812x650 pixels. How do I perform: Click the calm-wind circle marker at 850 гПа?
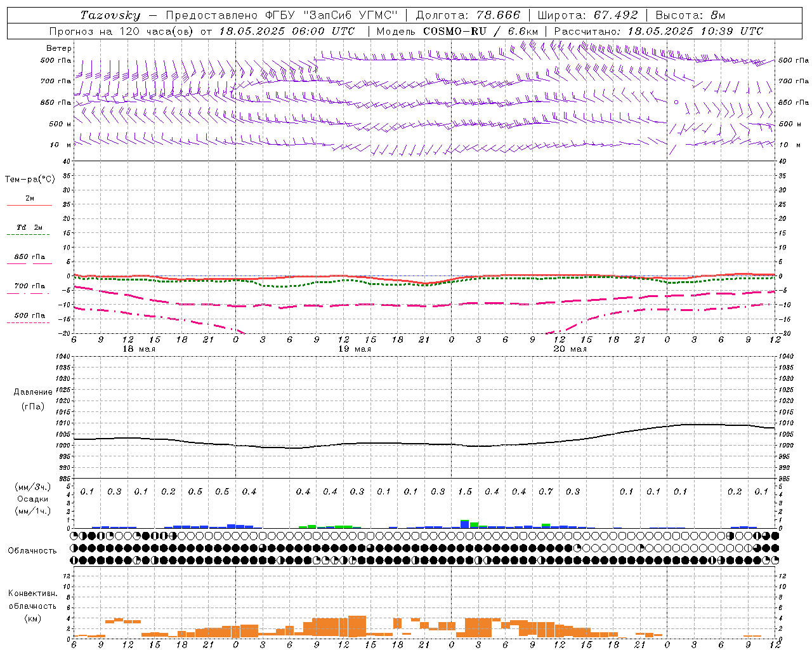676,102
